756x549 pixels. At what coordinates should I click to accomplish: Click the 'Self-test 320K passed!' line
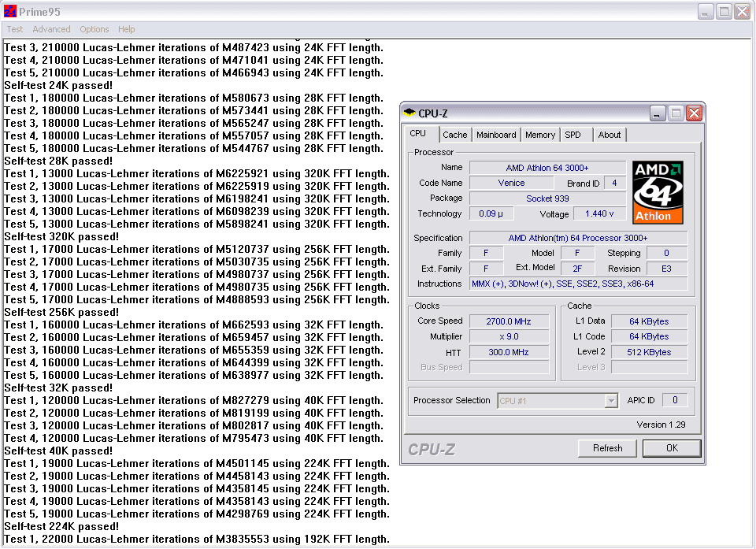pyautogui.click(x=61, y=237)
